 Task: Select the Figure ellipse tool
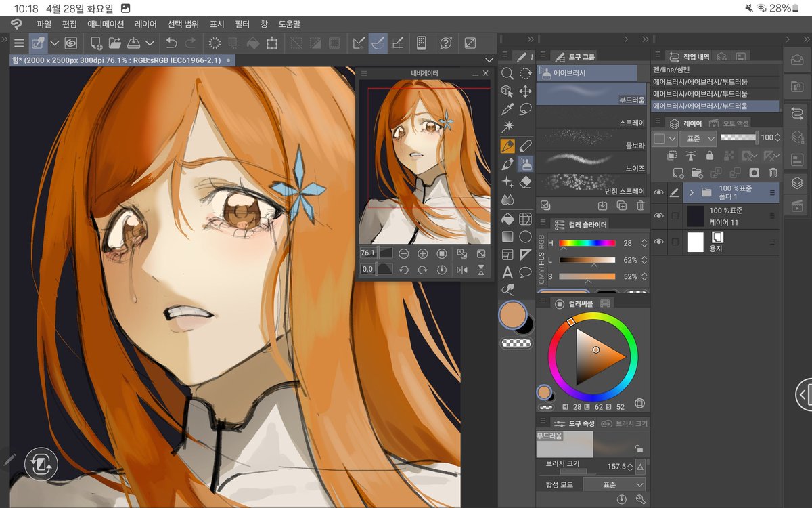(525, 236)
